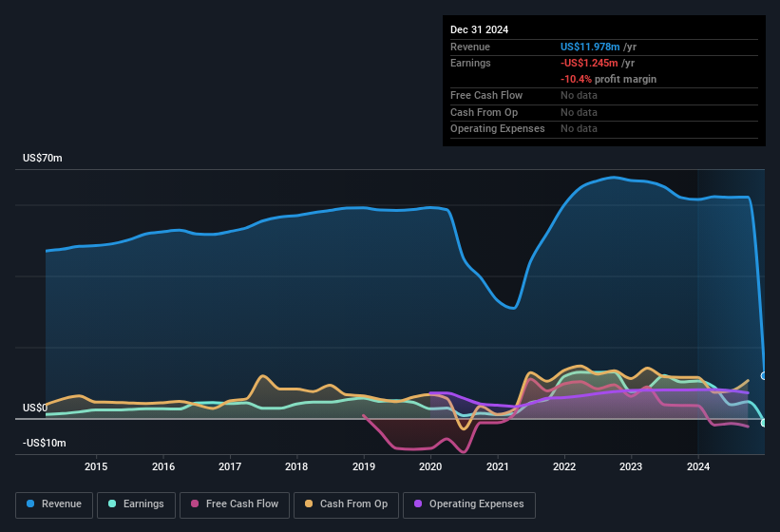
Task: Click the 2019 x-axis label
Action: point(364,466)
